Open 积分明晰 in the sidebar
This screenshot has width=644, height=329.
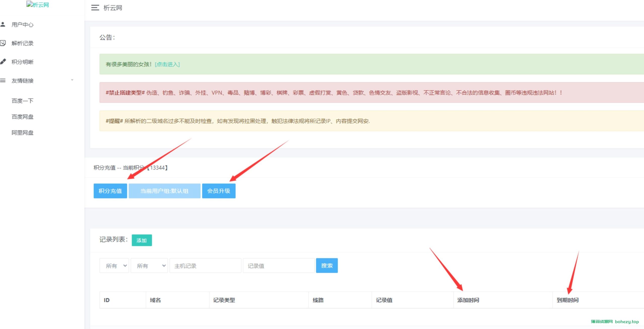tap(22, 62)
